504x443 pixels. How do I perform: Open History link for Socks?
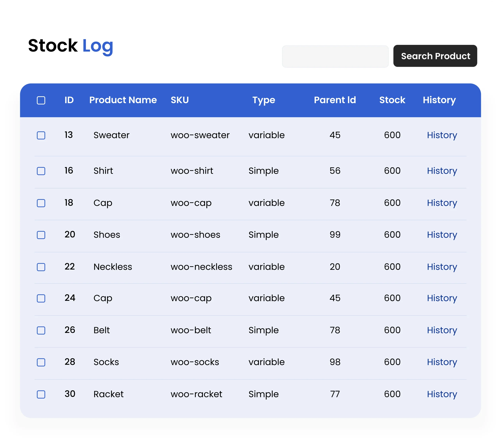pos(442,362)
